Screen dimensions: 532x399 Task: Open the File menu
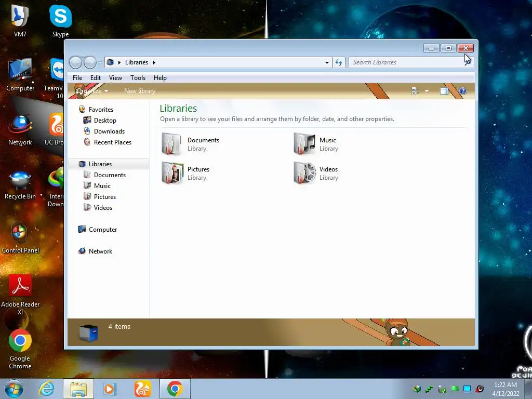tap(77, 78)
